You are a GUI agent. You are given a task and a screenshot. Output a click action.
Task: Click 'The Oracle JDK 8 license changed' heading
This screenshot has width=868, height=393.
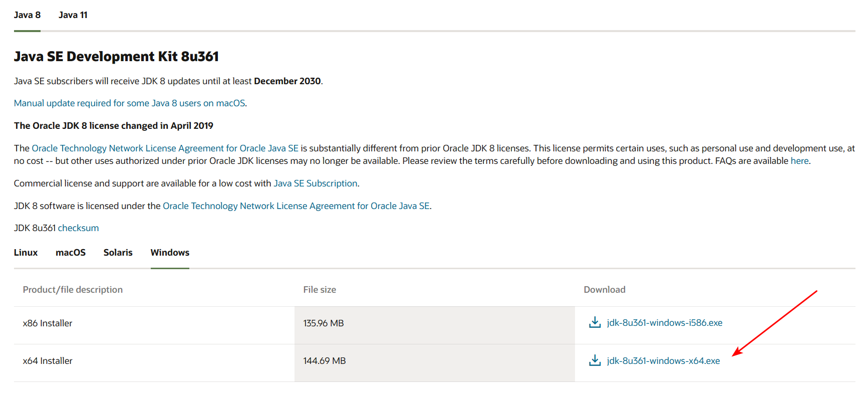[x=114, y=126]
